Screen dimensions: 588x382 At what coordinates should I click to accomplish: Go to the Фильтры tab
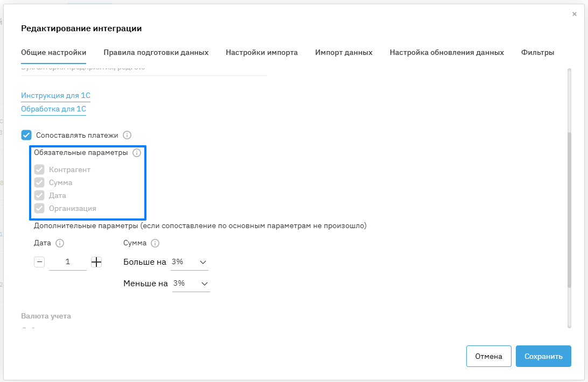point(537,52)
